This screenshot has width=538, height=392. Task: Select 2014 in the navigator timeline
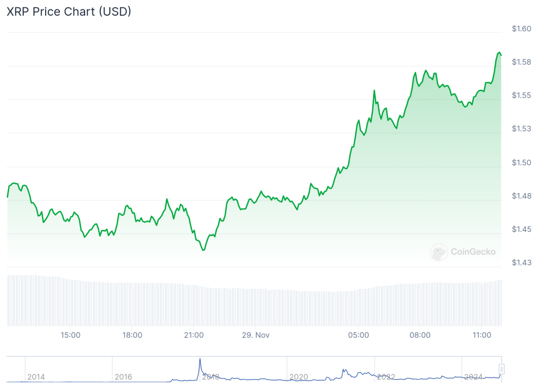(36, 377)
